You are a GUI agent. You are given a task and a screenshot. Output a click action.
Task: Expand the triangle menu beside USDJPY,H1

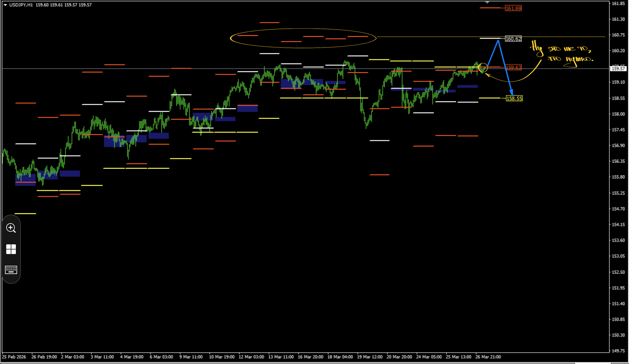tap(5, 5)
